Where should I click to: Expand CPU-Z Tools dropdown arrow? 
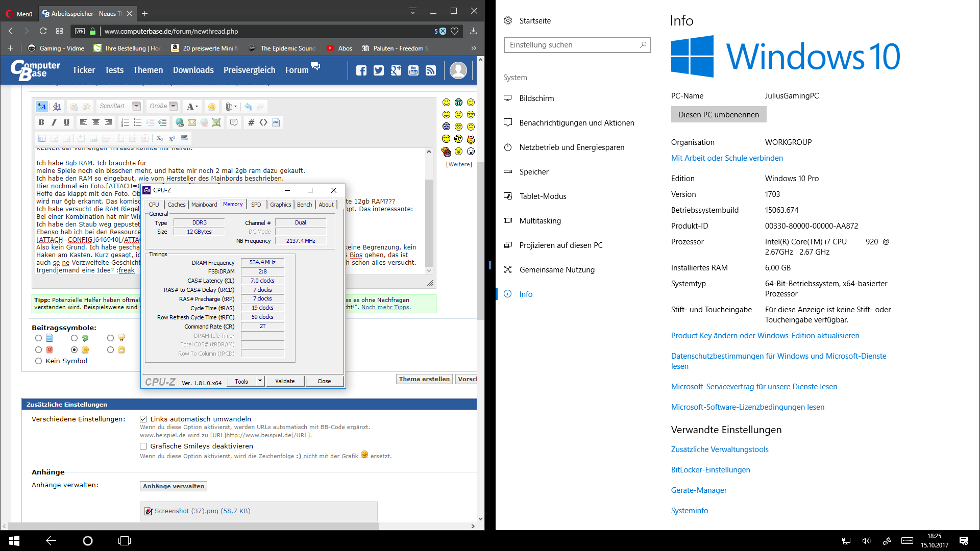click(x=260, y=381)
